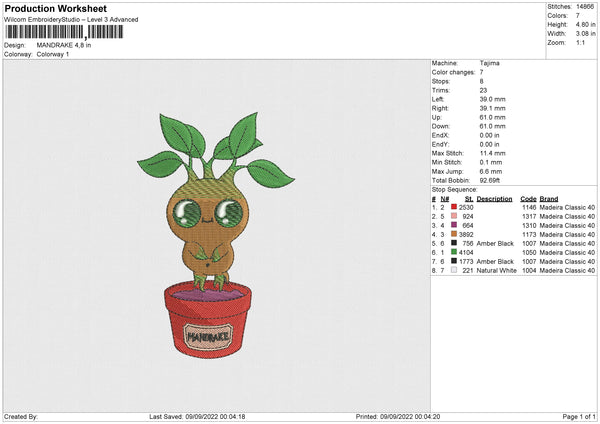600x424 pixels.
Task: Click the "Page 1 of 1" indicator
Action: (579, 416)
